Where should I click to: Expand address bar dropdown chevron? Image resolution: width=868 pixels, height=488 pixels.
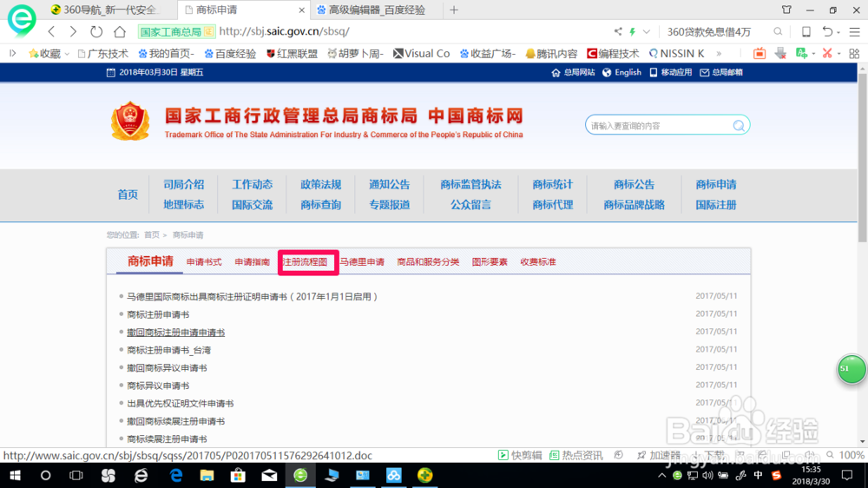pyautogui.click(x=647, y=31)
